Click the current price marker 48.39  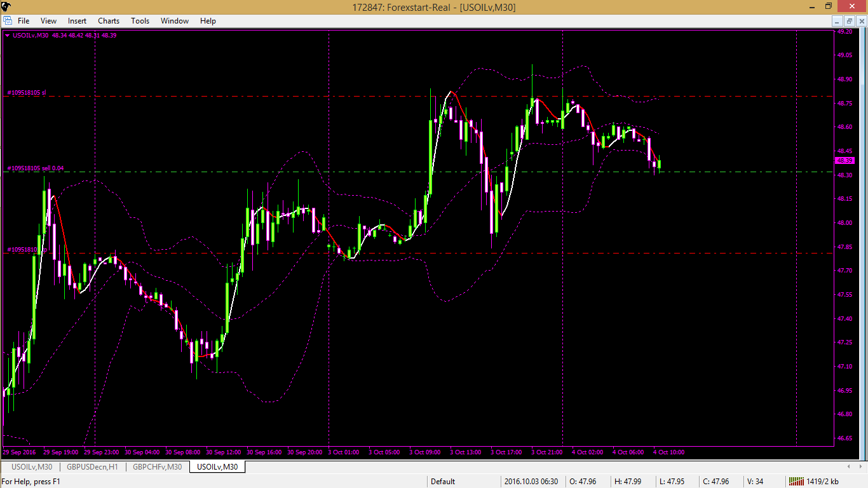click(x=845, y=161)
